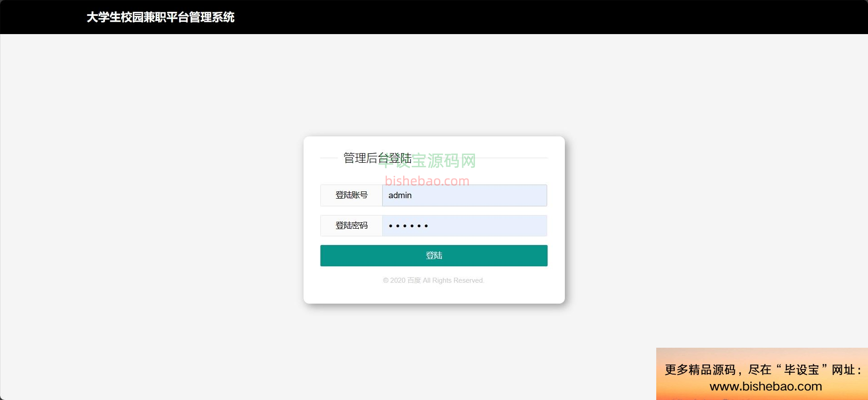This screenshot has height=400, width=868.
Task: Click 百度 in the copyright footer
Action: coord(414,280)
